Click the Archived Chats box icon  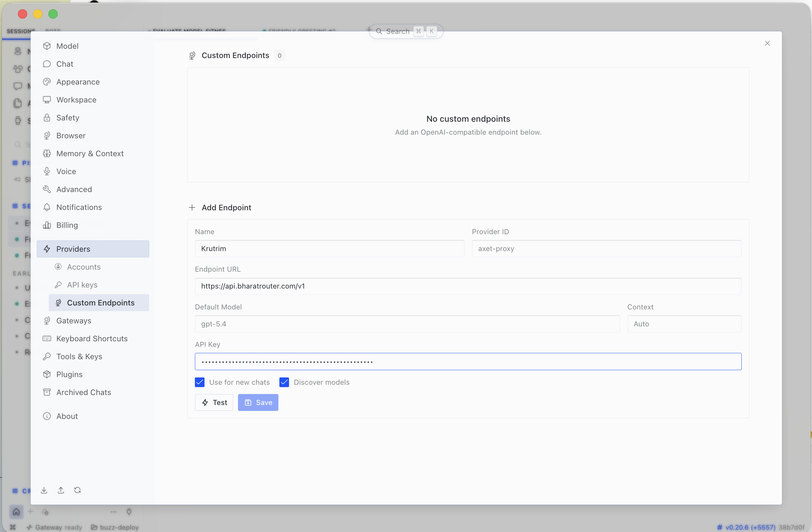coord(47,392)
